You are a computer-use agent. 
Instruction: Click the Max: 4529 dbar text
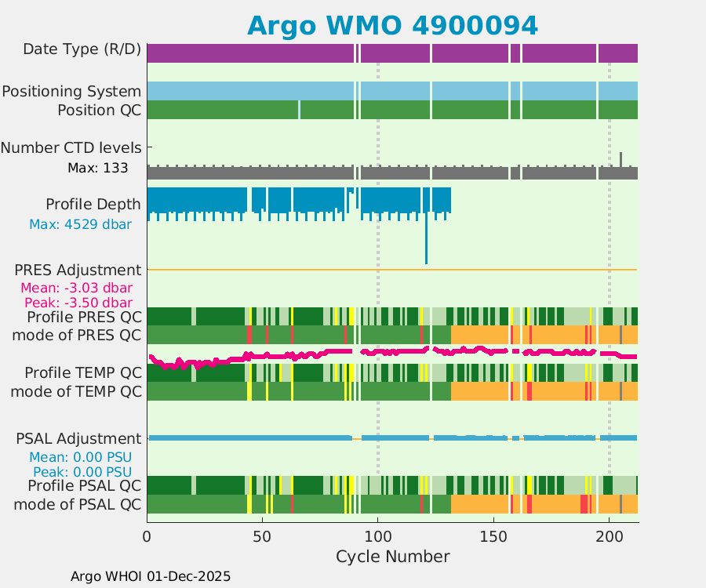[x=80, y=224]
